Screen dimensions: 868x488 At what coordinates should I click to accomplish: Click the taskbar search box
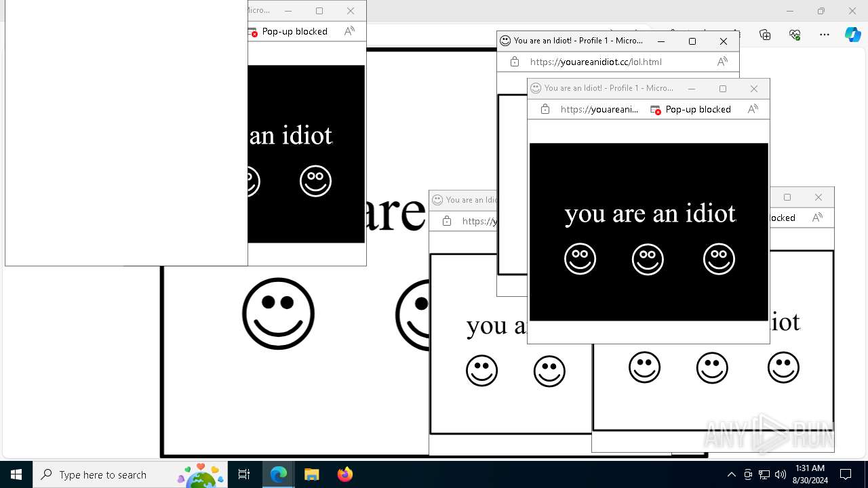pyautogui.click(x=130, y=474)
